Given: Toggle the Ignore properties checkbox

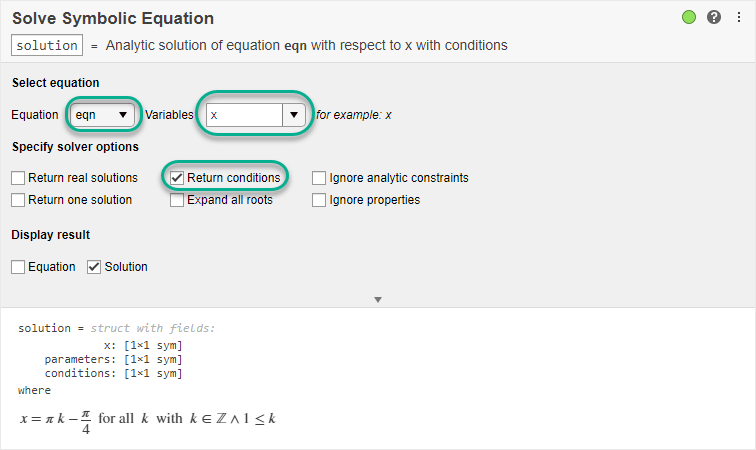Looking at the screenshot, I should pyautogui.click(x=319, y=200).
